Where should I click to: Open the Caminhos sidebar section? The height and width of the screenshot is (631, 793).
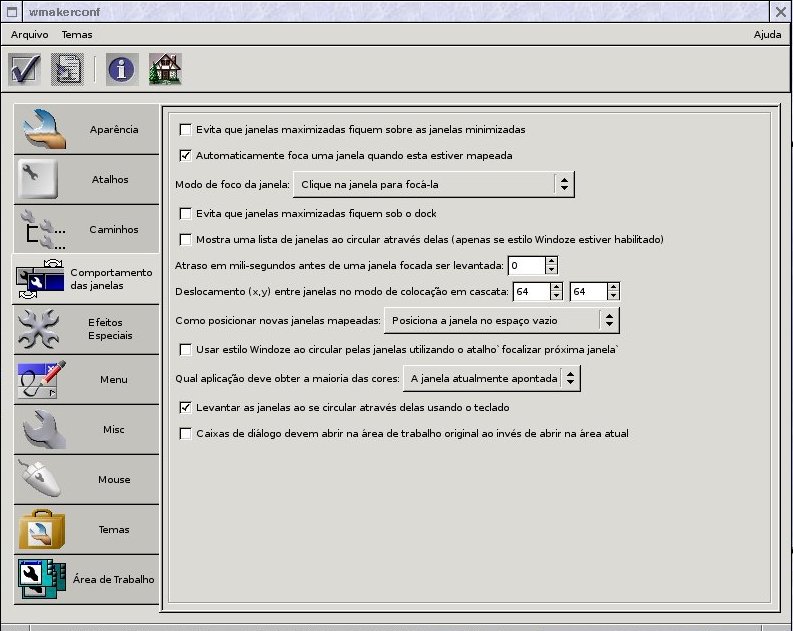(x=86, y=230)
